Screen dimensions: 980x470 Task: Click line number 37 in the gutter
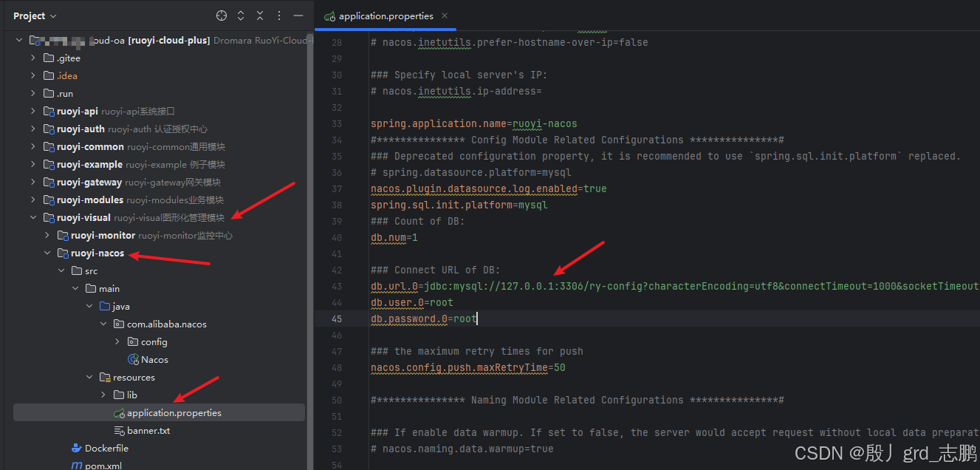(x=336, y=188)
